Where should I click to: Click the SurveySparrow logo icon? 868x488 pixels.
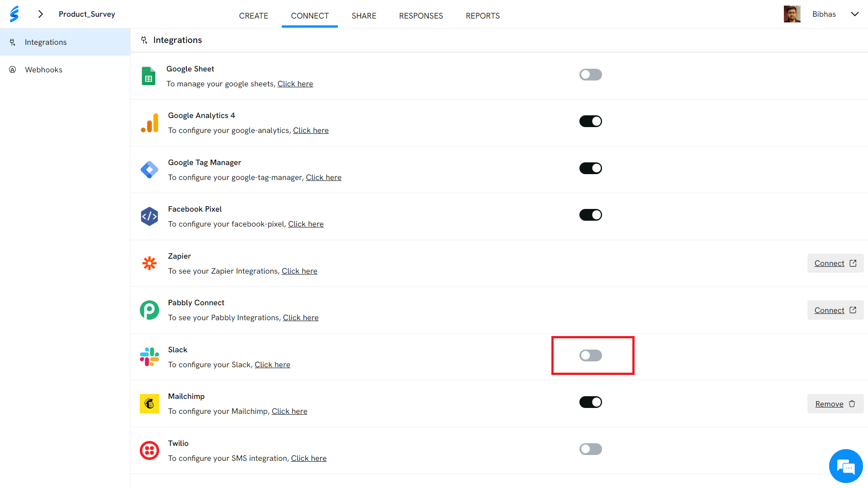14,14
